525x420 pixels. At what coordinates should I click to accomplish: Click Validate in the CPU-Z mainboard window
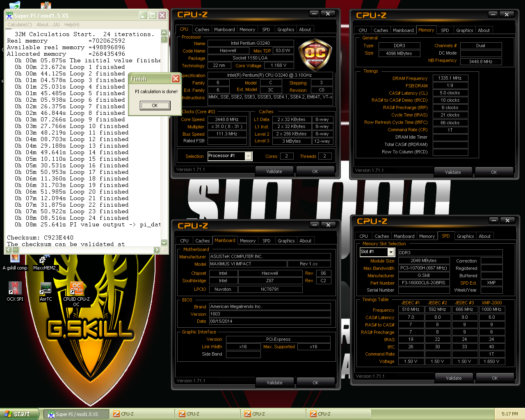pos(274,383)
